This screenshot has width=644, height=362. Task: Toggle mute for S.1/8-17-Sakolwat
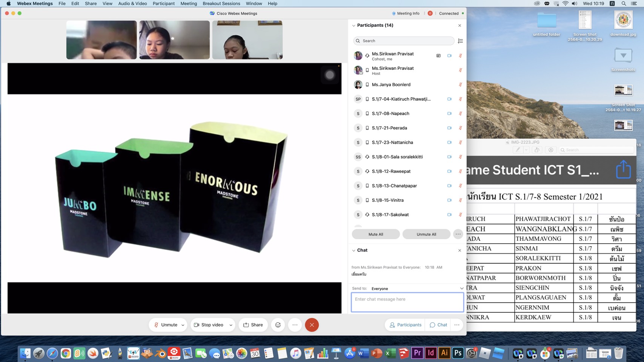(x=460, y=215)
